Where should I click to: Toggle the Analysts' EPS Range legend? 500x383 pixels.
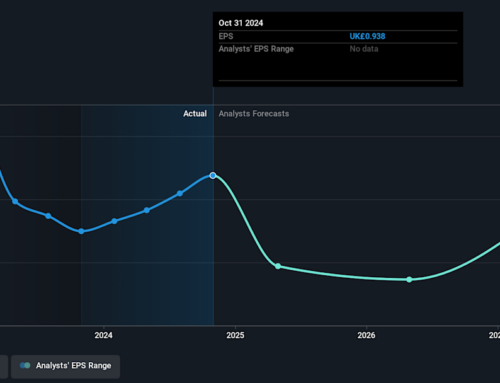click(65, 366)
